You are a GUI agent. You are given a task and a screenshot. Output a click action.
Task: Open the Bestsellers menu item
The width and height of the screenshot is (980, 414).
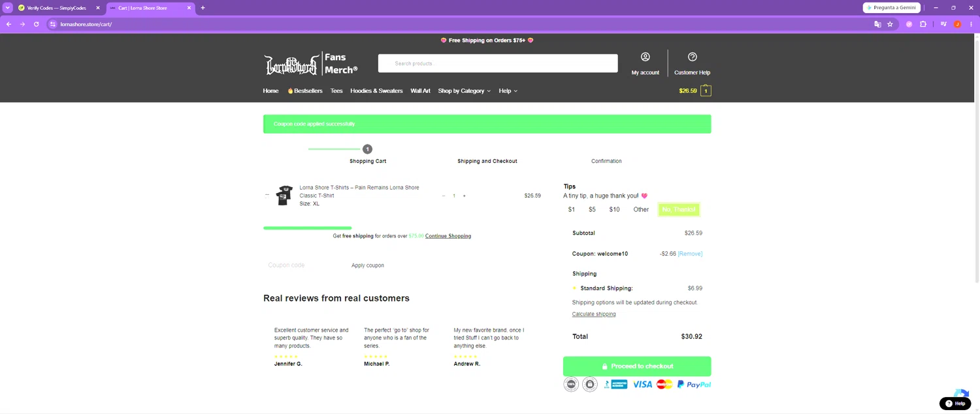click(x=305, y=91)
